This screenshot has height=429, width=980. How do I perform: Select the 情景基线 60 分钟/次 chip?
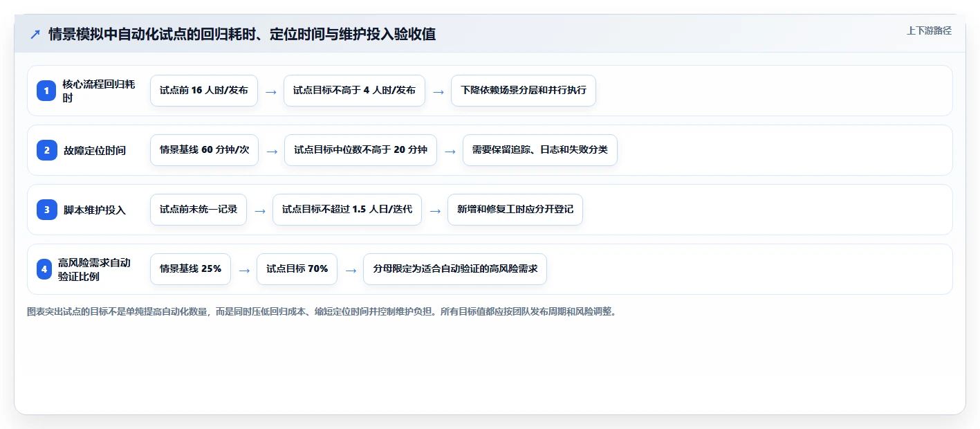click(x=204, y=150)
